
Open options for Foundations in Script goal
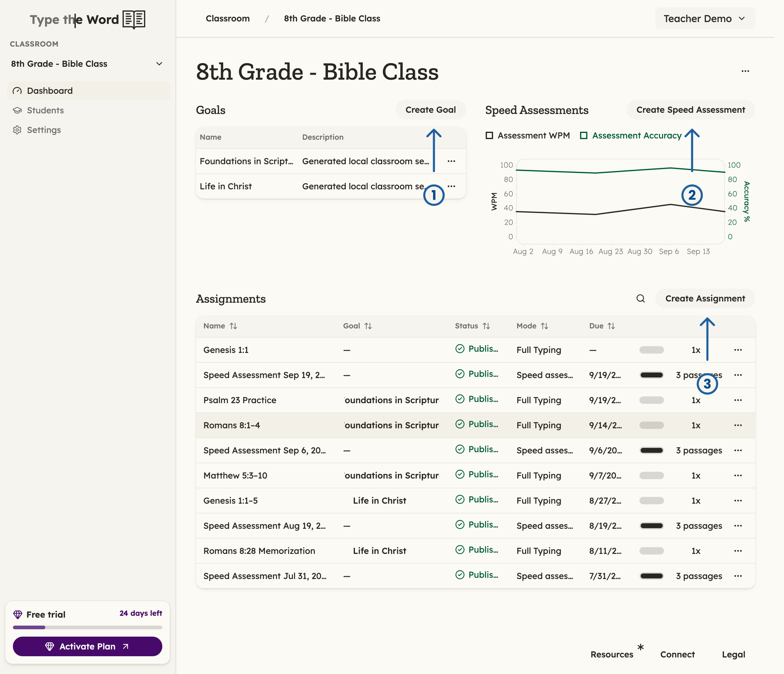[451, 161]
